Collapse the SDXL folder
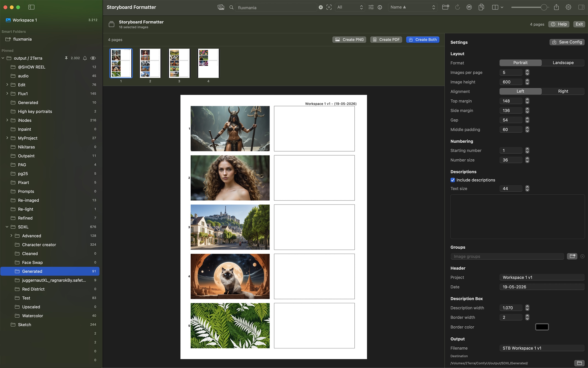588x368 pixels. [x=7, y=227]
